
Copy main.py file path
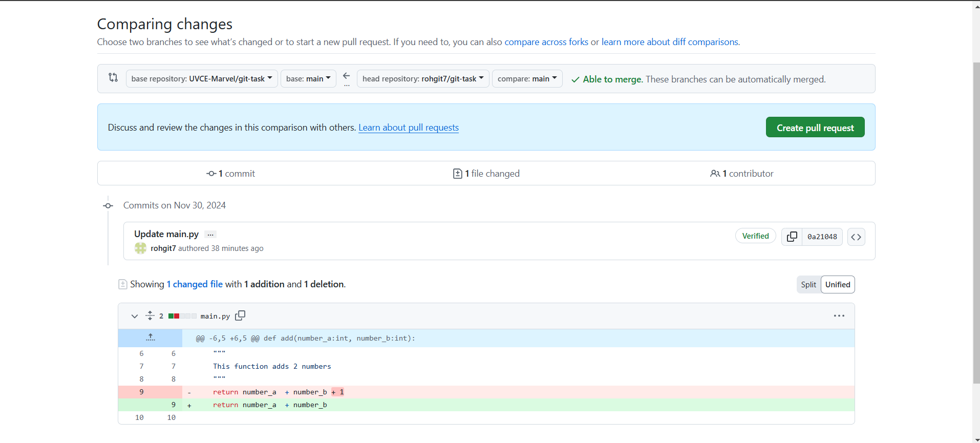[240, 315]
